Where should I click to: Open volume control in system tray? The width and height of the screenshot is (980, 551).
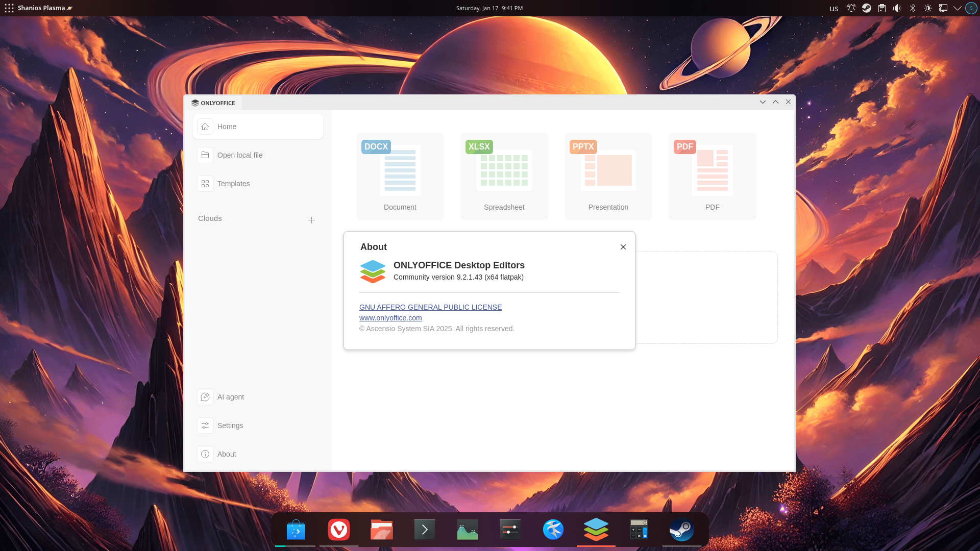tap(897, 8)
